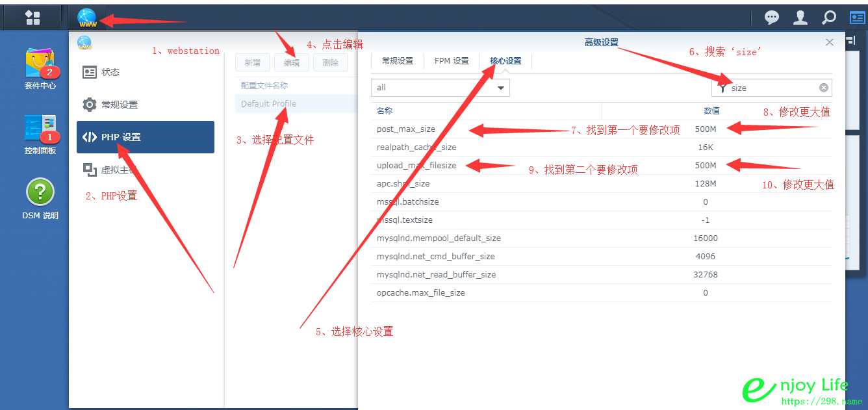
Task: Open the search magnifier in the top bar
Action: pos(829,17)
